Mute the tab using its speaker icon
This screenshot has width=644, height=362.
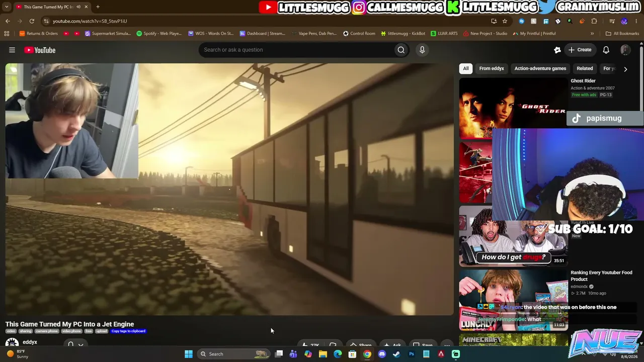tap(78, 7)
